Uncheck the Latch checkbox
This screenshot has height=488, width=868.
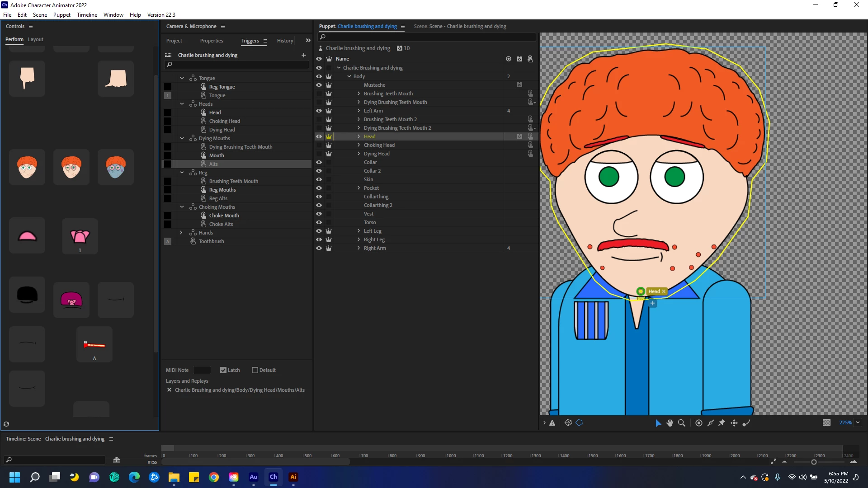(x=223, y=370)
